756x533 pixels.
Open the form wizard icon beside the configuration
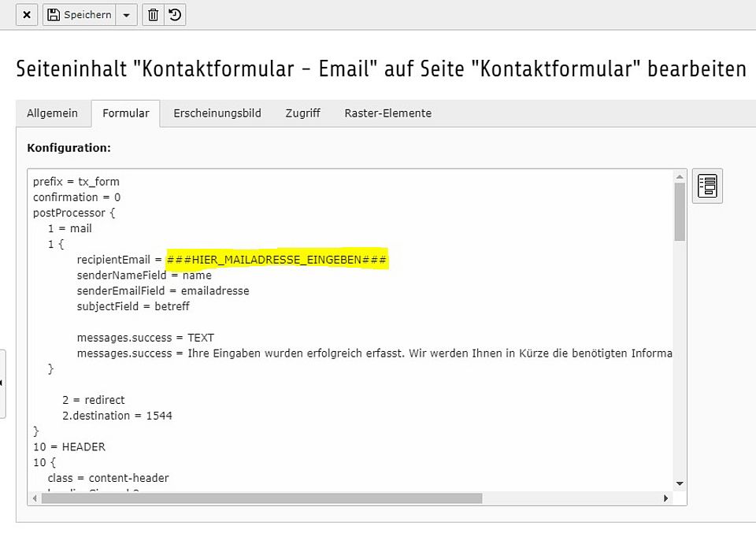[706, 185]
